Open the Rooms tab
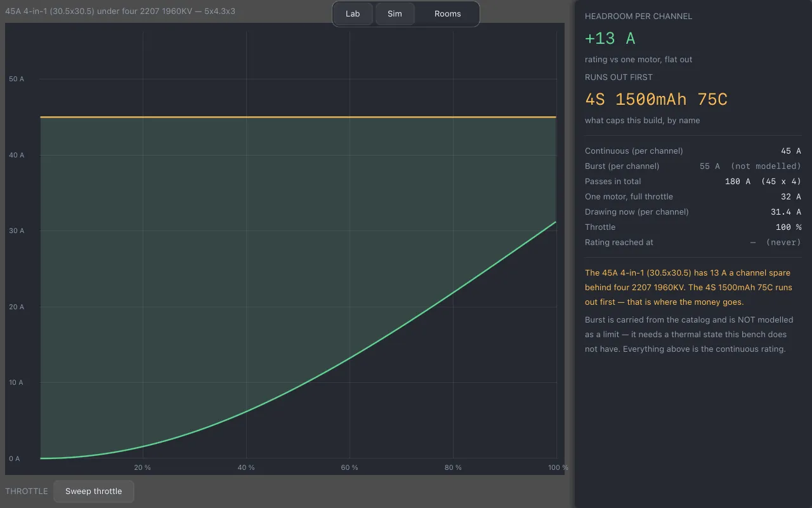812x508 pixels. click(x=448, y=14)
